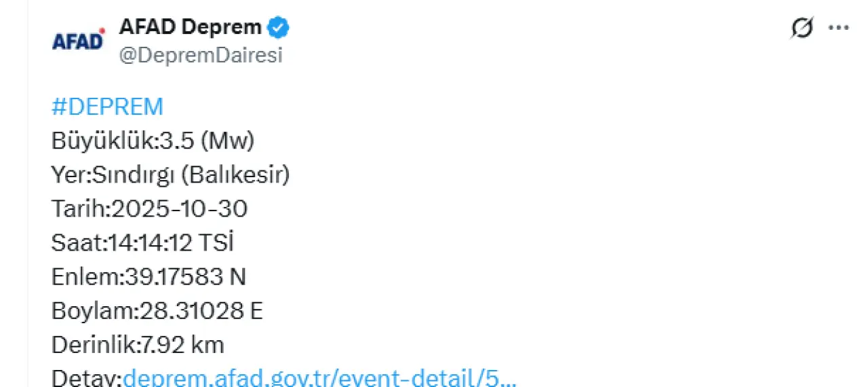
Task: Click the "Detay:" label text
Action: (87, 377)
